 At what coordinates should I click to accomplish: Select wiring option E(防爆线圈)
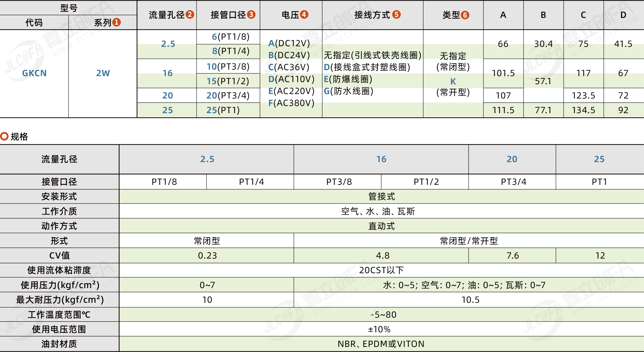[x=348, y=79]
